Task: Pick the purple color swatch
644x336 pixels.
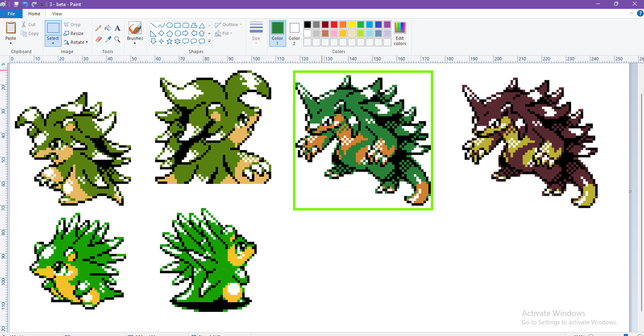Action: pos(387,25)
